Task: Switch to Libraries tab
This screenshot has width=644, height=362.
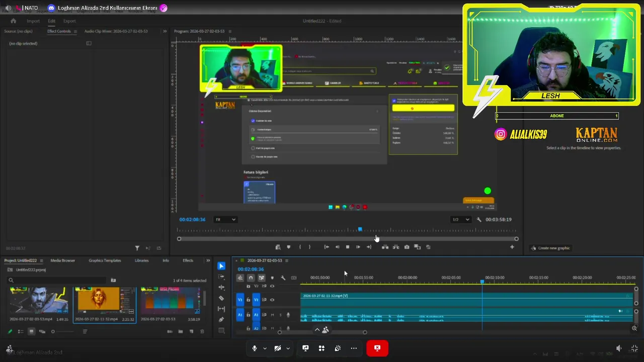Action: 141,260
